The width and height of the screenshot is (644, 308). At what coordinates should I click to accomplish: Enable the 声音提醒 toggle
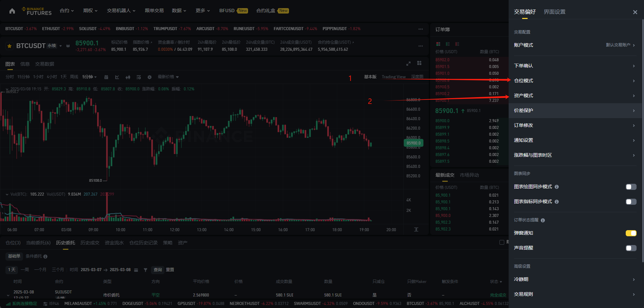[x=631, y=248]
